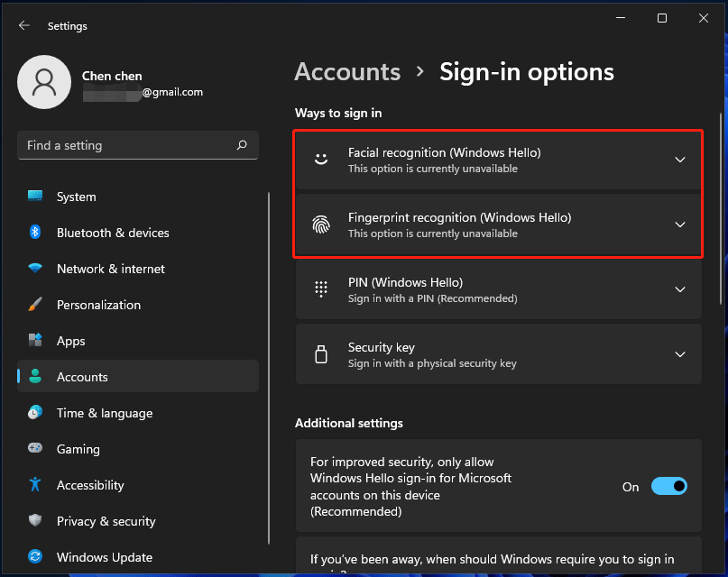Click the facial recognition smiley icon
This screenshot has width=728, height=577.
point(321,160)
